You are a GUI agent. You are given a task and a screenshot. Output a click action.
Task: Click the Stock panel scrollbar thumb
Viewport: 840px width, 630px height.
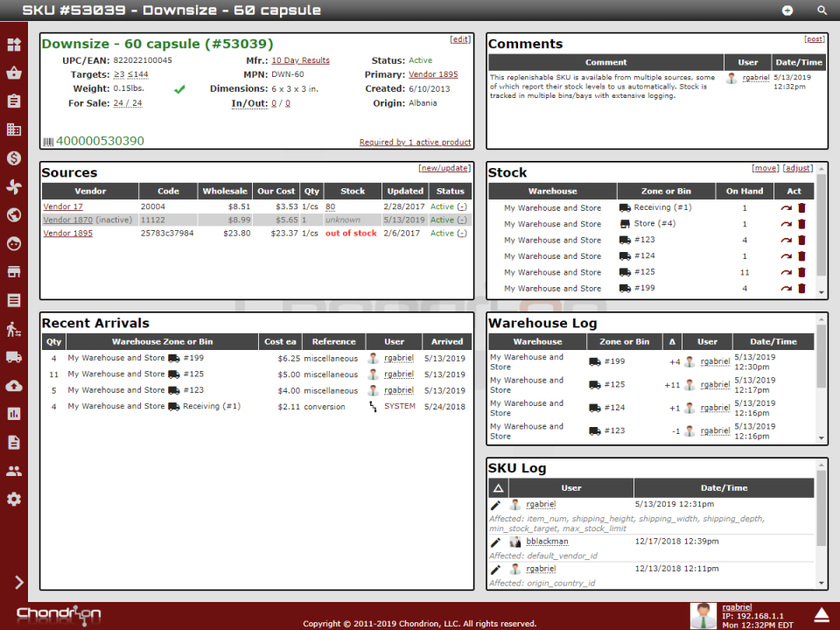click(821, 225)
